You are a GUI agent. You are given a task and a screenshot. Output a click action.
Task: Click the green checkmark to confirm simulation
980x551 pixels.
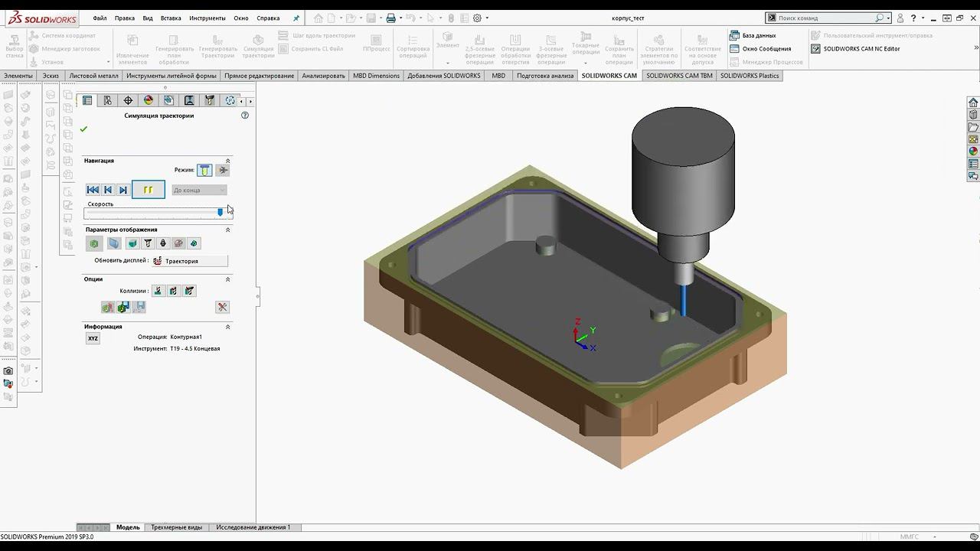pos(83,129)
